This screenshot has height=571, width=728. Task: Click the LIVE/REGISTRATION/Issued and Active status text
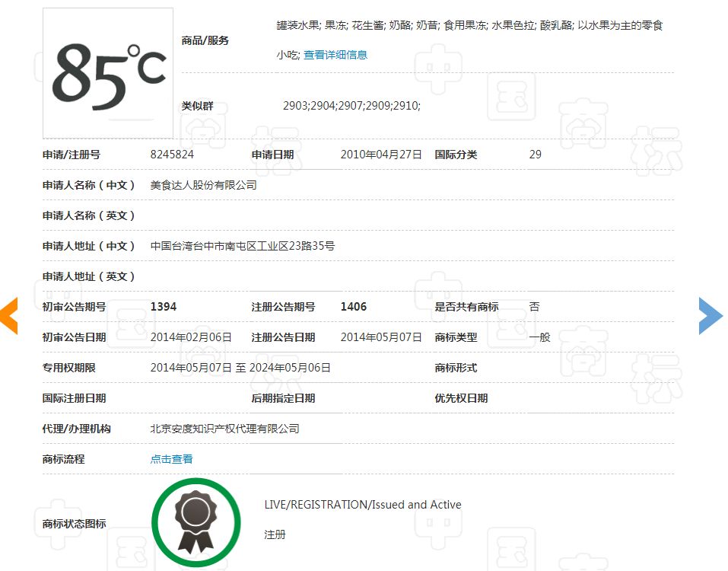click(363, 505)
